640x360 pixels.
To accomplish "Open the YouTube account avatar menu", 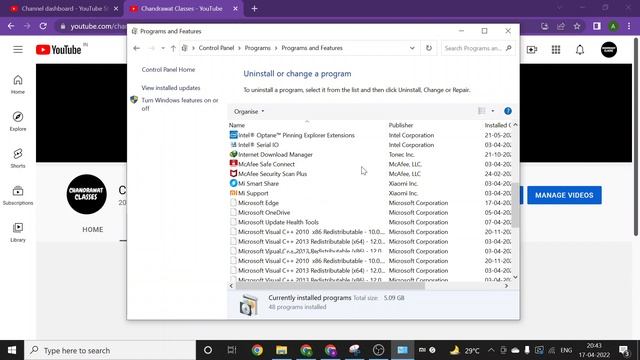I will point(609,50).
